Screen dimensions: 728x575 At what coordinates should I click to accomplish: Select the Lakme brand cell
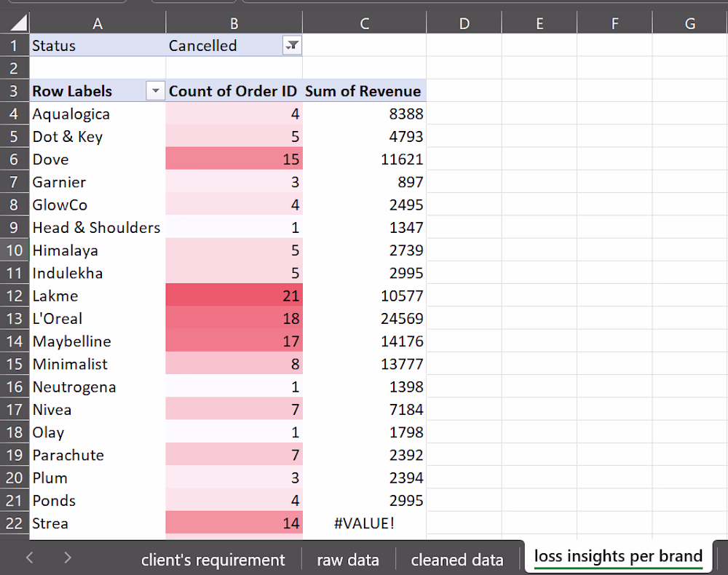coord(98,296)
